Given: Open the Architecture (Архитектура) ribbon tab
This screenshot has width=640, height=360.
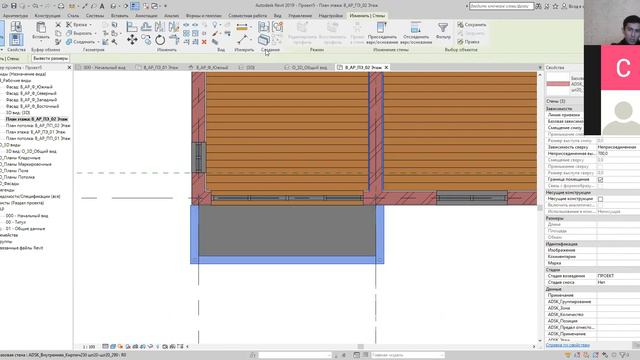Looking at the screenshot, I should tap(16, 16).
